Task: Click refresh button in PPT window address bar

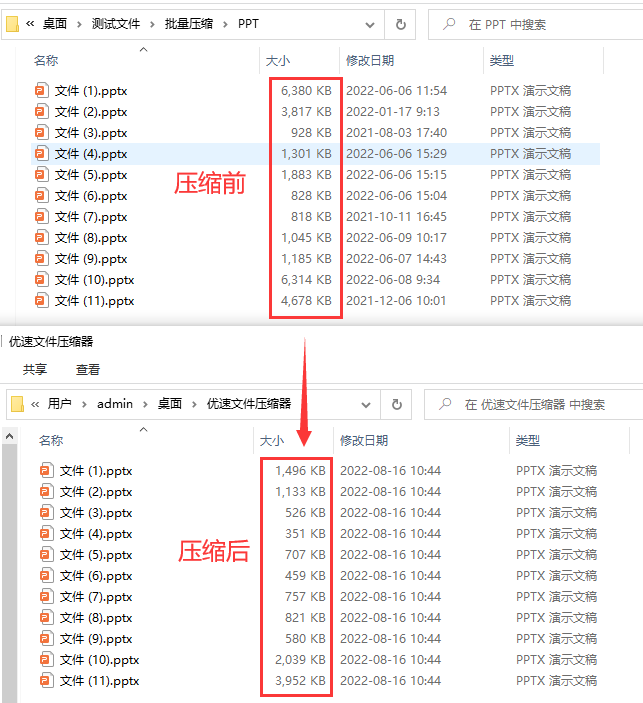Action: (400, 24)
